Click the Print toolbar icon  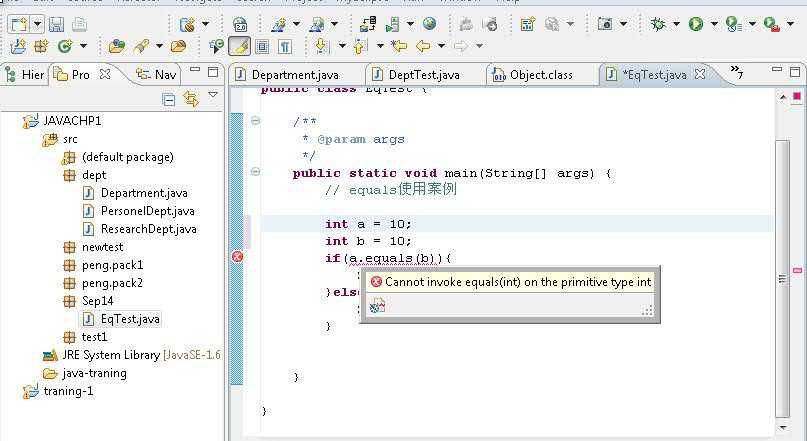(79, 24)
